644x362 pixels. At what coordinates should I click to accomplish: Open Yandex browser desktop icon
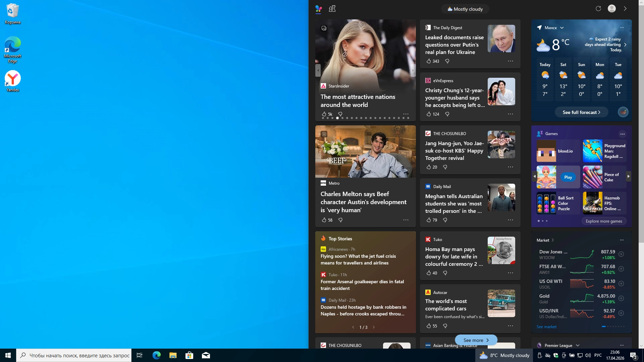click(x=13, y=79)
